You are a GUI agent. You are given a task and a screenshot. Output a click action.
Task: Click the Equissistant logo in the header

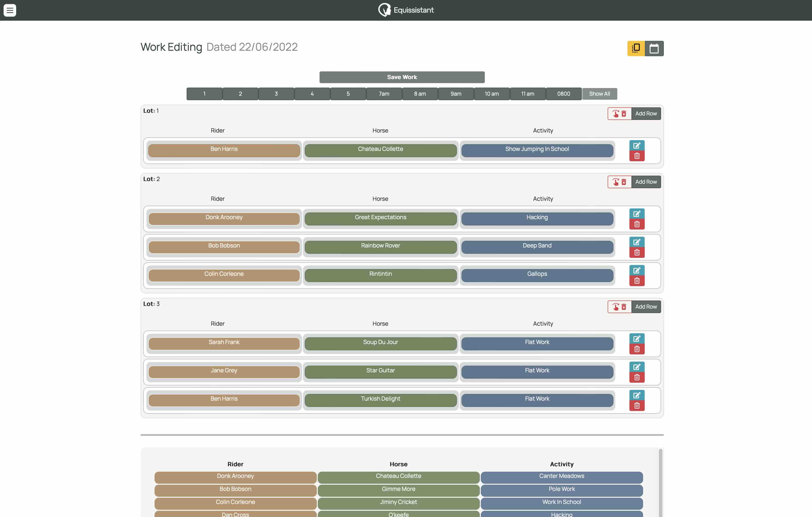coord(406,10)
